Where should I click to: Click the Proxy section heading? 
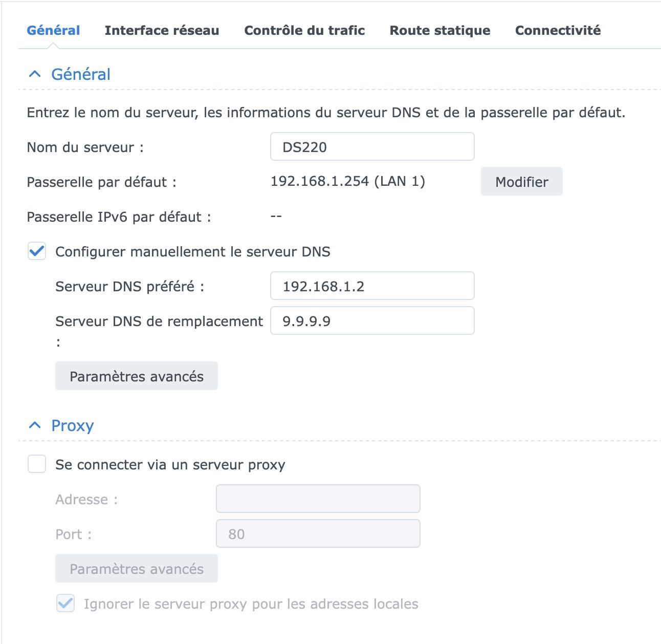click(73, 426)
